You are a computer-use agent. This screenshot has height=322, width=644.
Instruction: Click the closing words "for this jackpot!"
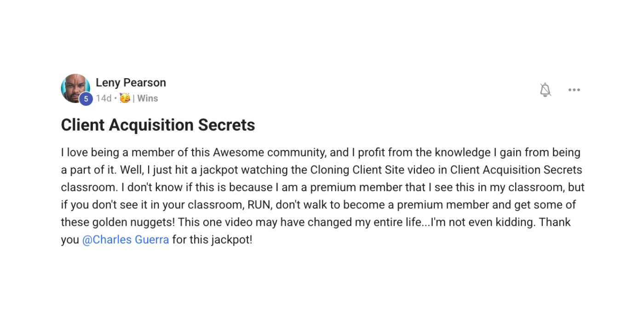[x=212, y=240]
